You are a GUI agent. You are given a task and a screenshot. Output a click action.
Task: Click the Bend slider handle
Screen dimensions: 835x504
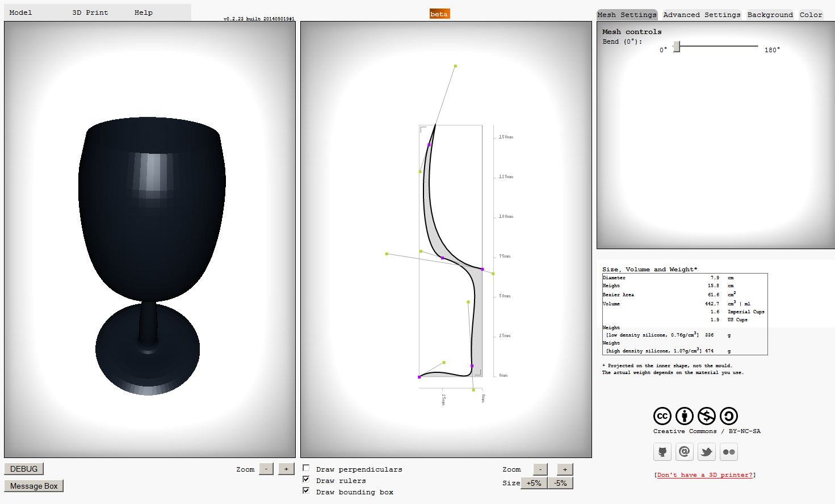677,47
